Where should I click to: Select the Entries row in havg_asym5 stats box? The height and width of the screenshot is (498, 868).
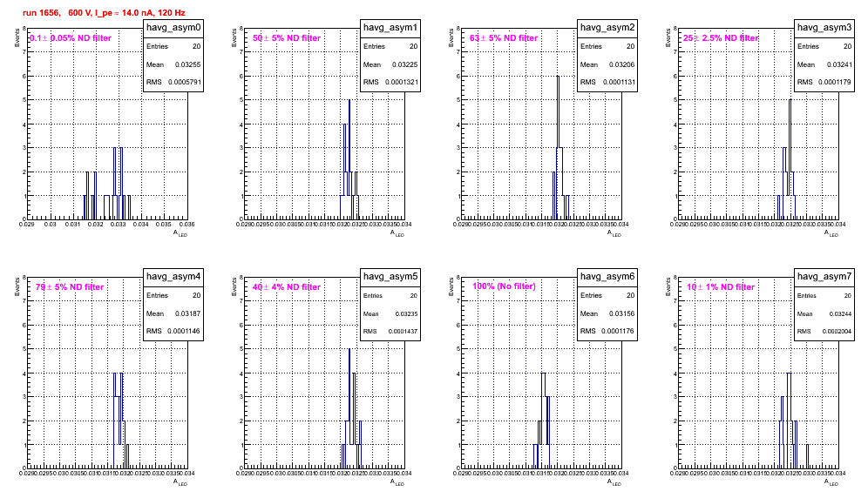click(x=390, y=295)
